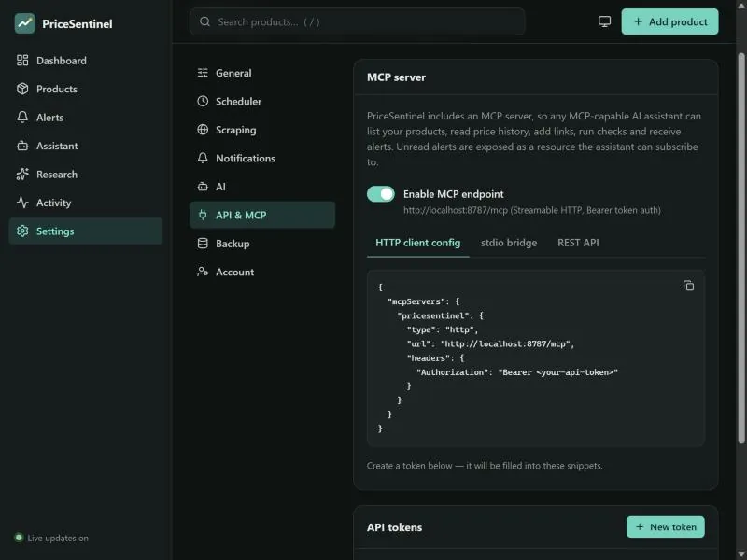Viewport: 747px width, 560px height.
Task: Click the "Enable MCP endpoint" label
Action: click(453, 194)
